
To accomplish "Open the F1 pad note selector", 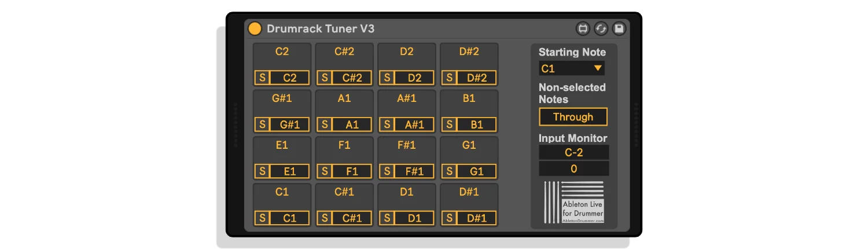I will point(352,171).
